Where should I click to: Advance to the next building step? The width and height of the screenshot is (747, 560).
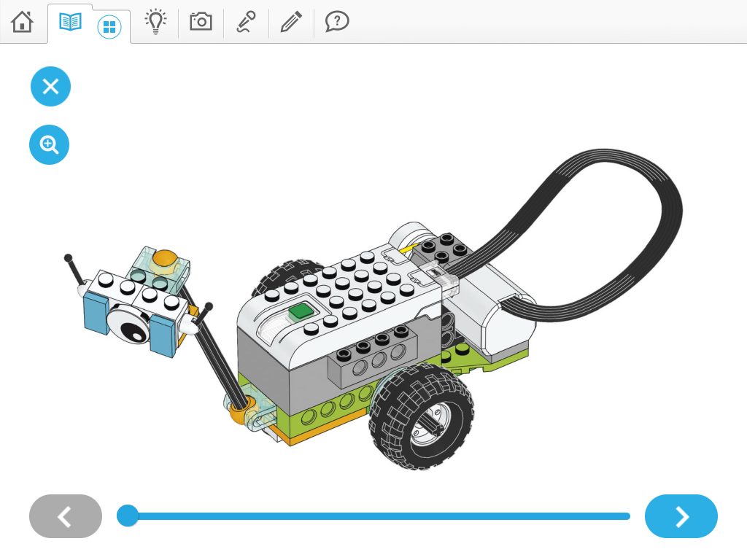[681, 516]
